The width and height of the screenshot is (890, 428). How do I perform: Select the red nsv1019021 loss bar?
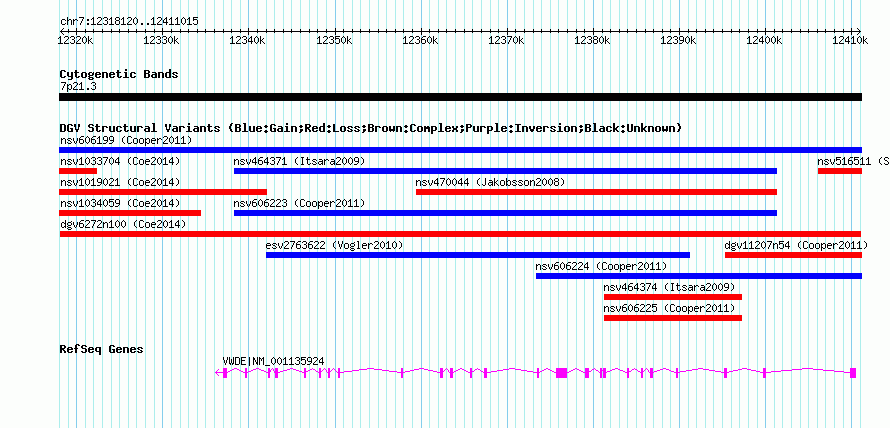click(163, 192)
